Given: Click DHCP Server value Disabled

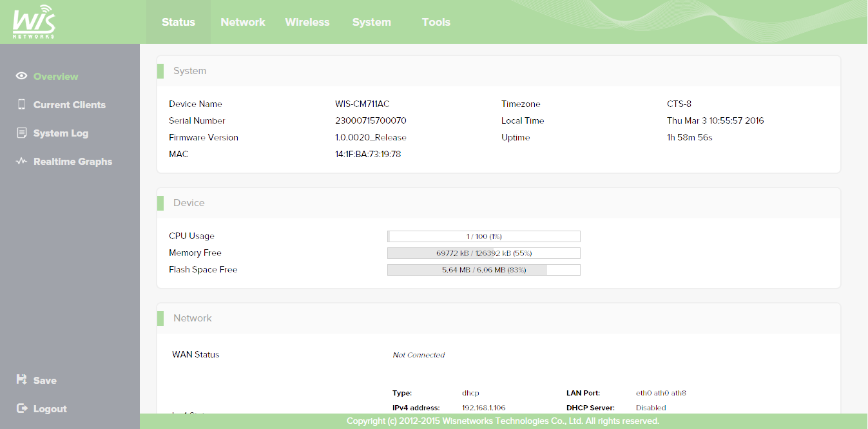Looking at the screenshot, I should click(651, 408).
